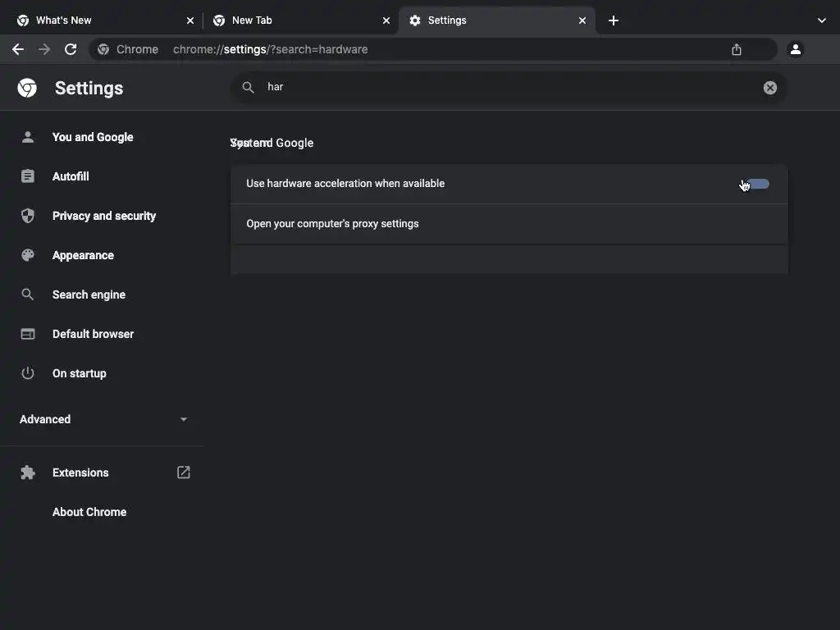
Task: Go back using the back arrow
Action: 18,49
